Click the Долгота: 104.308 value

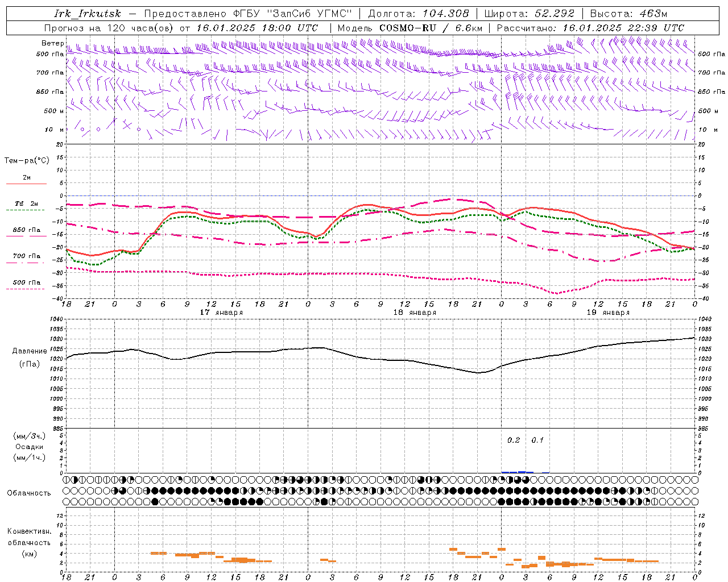click(x=419, y=14)
